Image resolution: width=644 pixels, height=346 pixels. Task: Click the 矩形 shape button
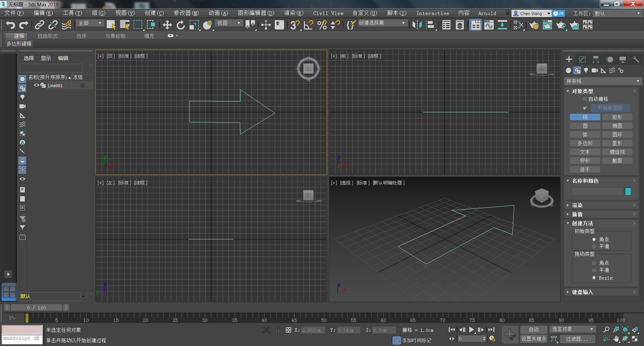617,117
